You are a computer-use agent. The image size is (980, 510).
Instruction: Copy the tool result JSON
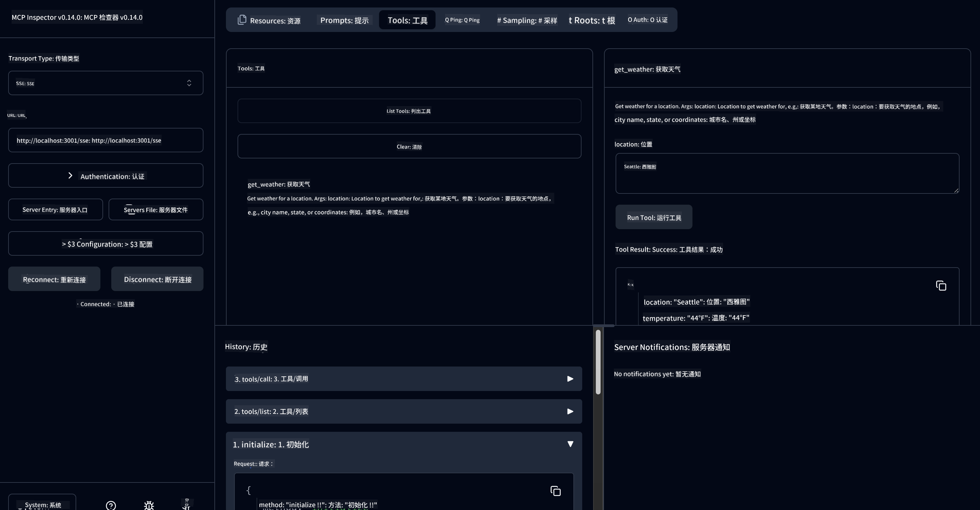[941, 286]
